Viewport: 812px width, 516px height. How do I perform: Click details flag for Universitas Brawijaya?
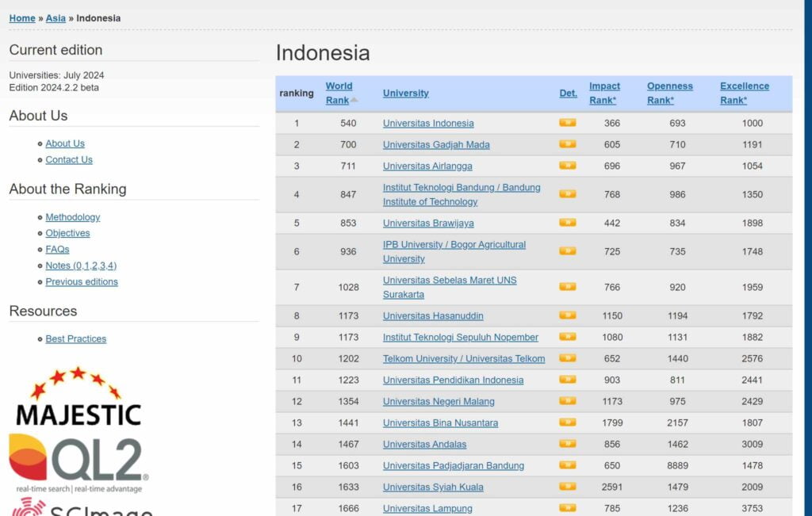[x=567, y=224]
